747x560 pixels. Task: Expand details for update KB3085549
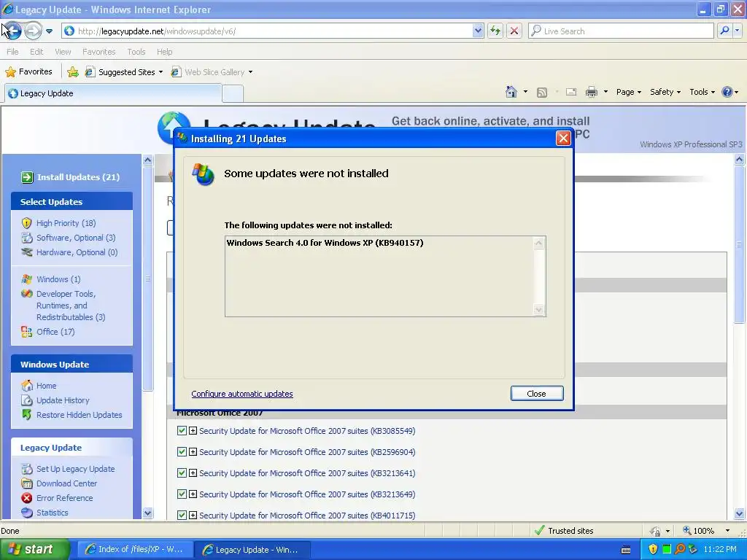coord(193,430)
